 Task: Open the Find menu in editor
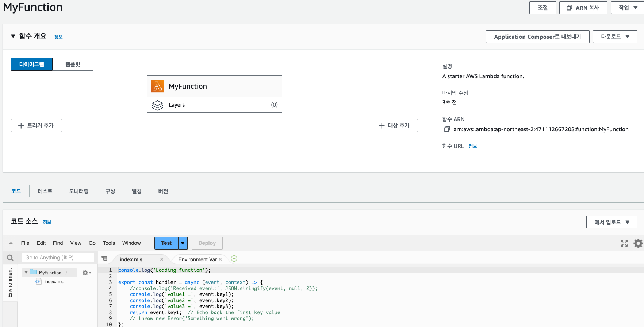point(58,243)
